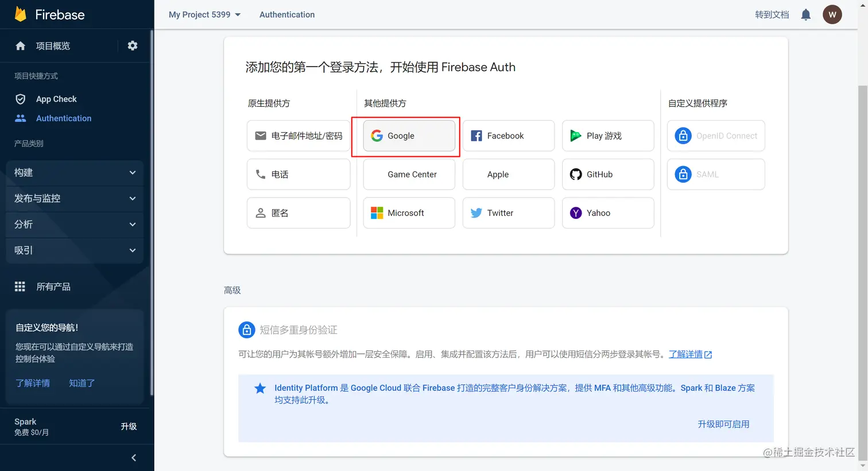
Task: Click the phone icon for 电话 provider
Action: pos(261,174)
